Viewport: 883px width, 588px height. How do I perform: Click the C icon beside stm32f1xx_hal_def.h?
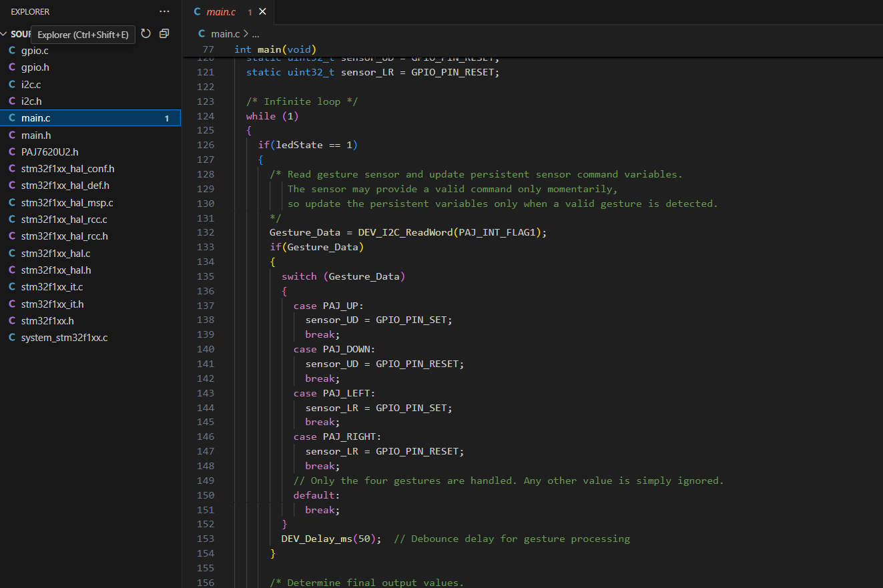point(12,186)
